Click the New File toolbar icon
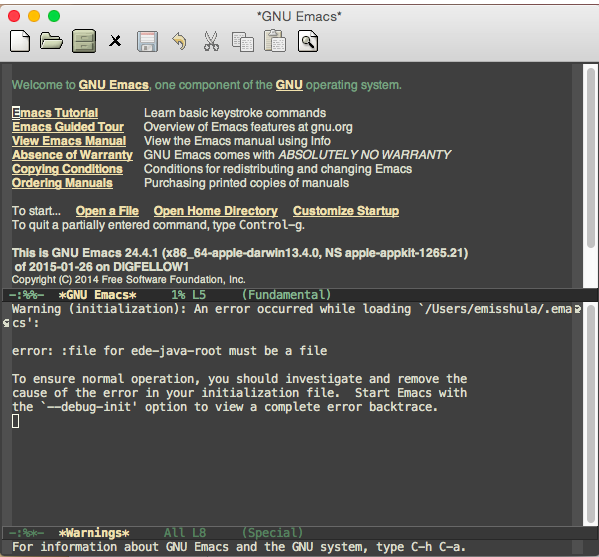Screen dimensions: 599x557 [20, 41]
